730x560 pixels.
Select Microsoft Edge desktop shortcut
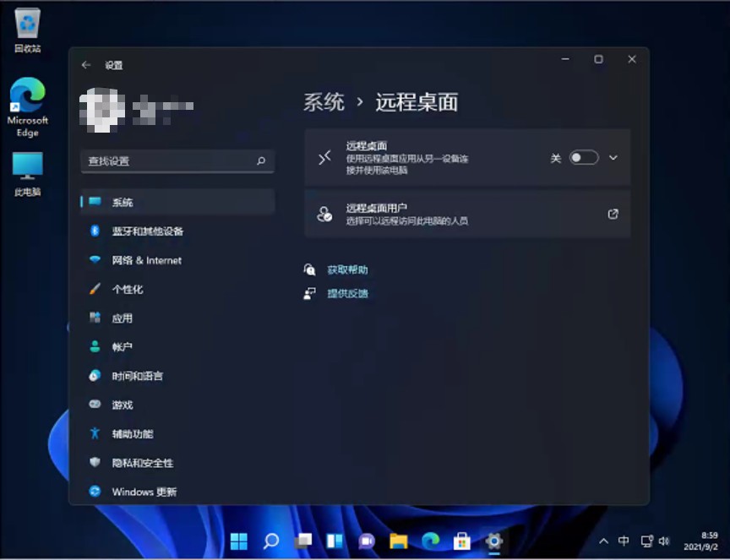tap(28, 107)
